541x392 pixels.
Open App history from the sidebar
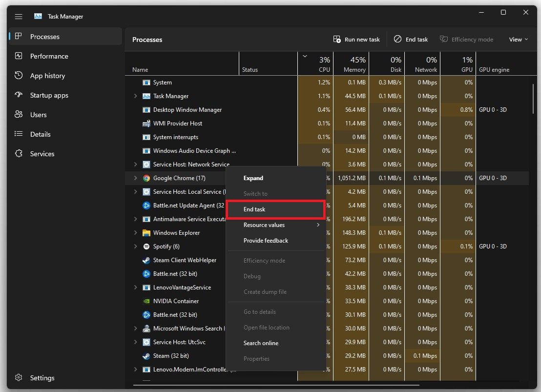pos(47,76)
